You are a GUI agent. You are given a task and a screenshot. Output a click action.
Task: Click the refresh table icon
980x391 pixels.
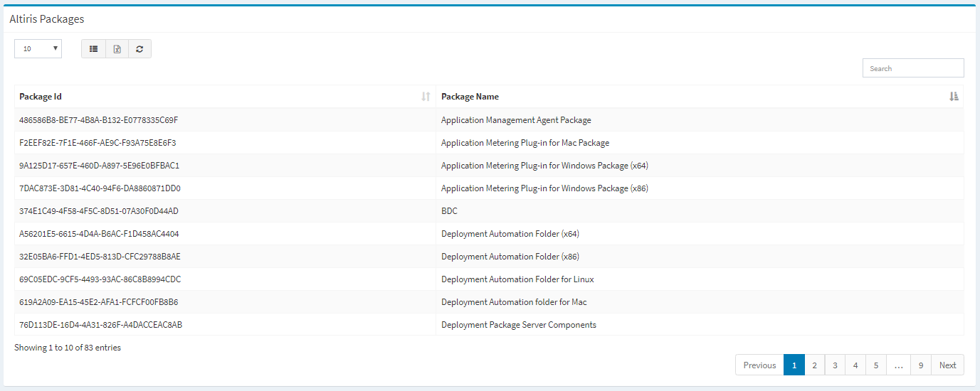pos(139,49)
